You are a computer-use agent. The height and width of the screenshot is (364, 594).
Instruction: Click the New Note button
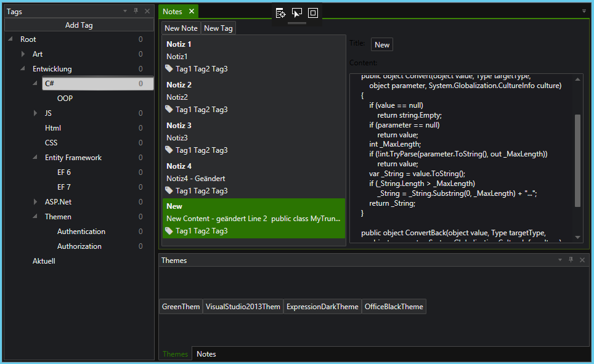coord(181,28)
